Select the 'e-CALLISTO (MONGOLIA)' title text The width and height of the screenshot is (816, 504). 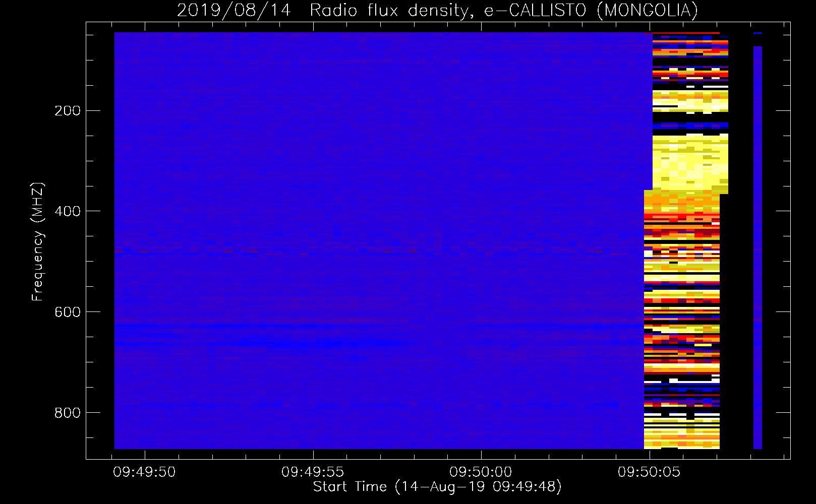[x=591, y=10]
